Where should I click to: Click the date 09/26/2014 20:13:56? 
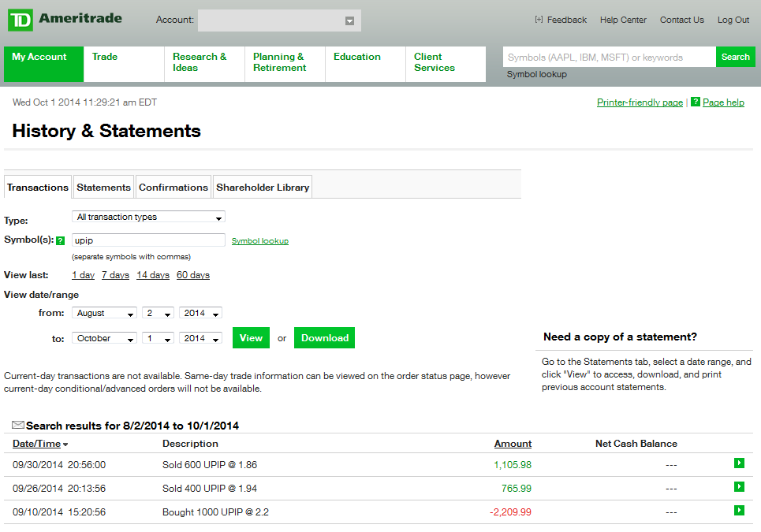pos(59,489)
